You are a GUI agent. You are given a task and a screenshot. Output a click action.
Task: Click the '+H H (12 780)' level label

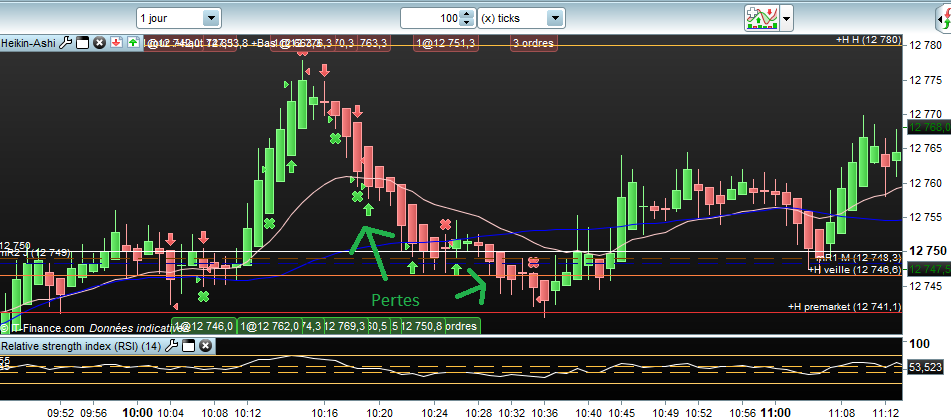point(867,40)
